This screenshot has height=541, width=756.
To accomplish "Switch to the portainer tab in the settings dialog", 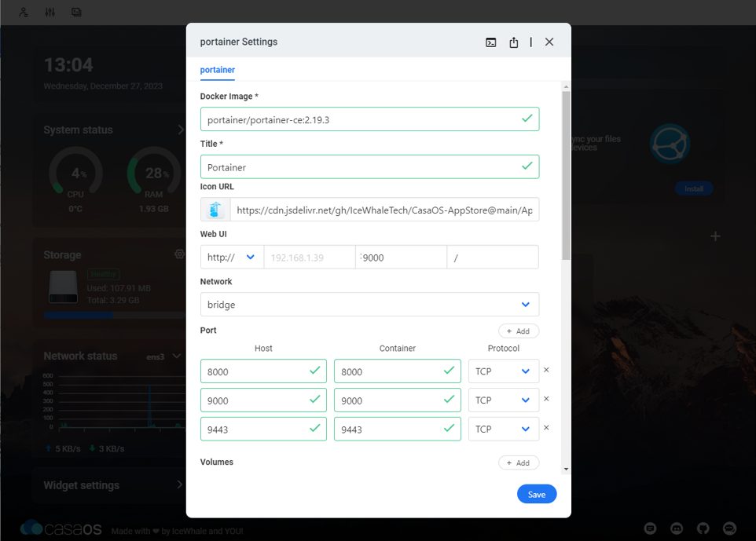I will pyautogui.click(x=217, y=70).
